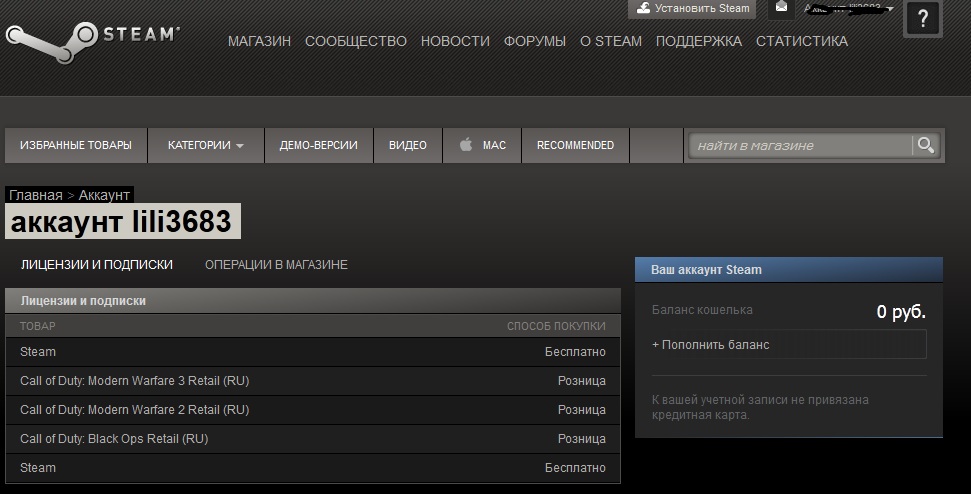
Task: Click the question mark help icon
Action: (923, 19)
